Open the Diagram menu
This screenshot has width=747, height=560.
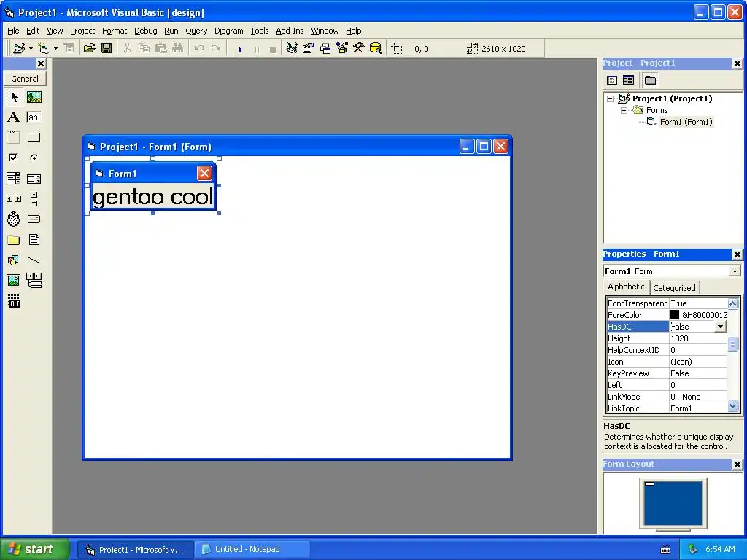[228, 31]
